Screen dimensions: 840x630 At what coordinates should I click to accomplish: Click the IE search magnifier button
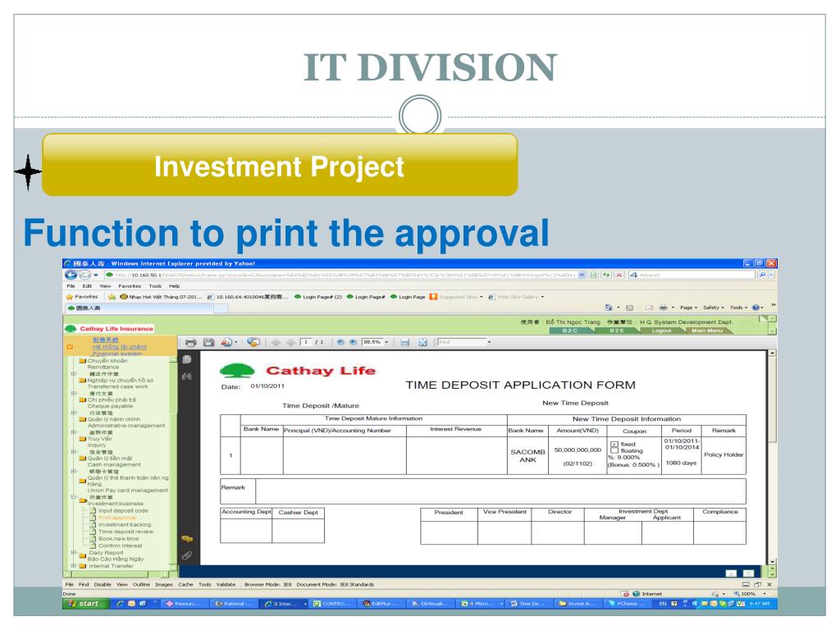point(762,275)
